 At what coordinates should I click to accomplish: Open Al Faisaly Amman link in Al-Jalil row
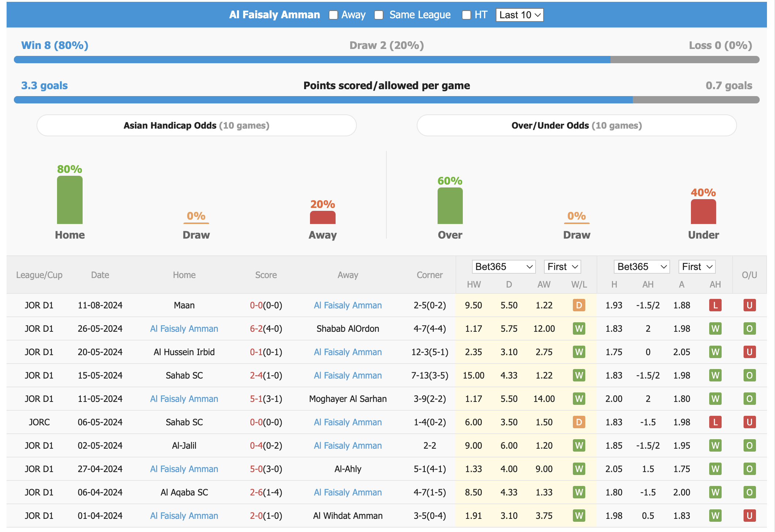click(348, 445)
